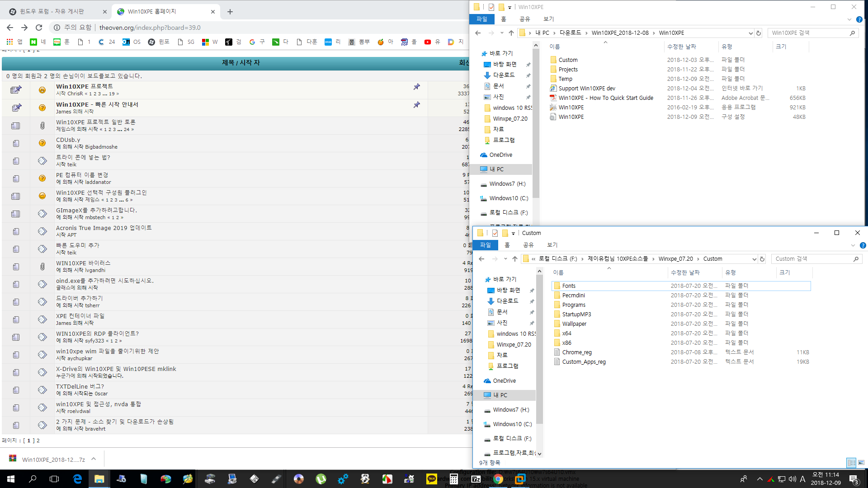Viewport: 868px width, 488px height.
Task: Open Win10XPE How To Quick Start Guide PDF
Action: [x=605, y=98]
